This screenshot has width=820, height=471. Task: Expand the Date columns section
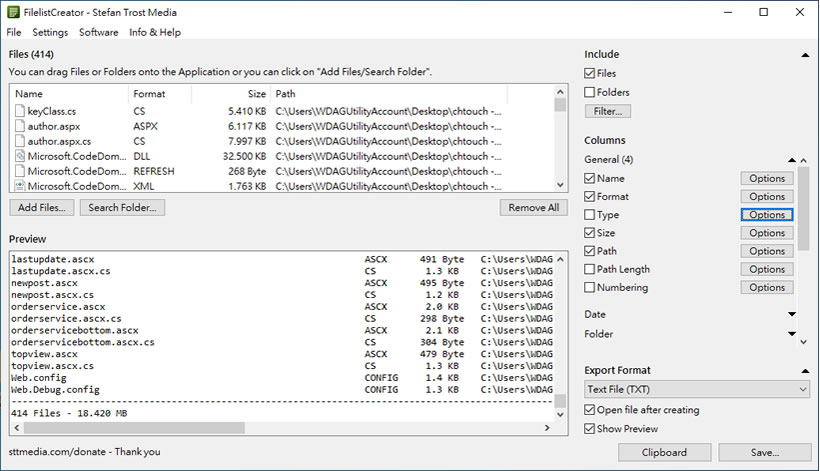(x=791, y=315)
